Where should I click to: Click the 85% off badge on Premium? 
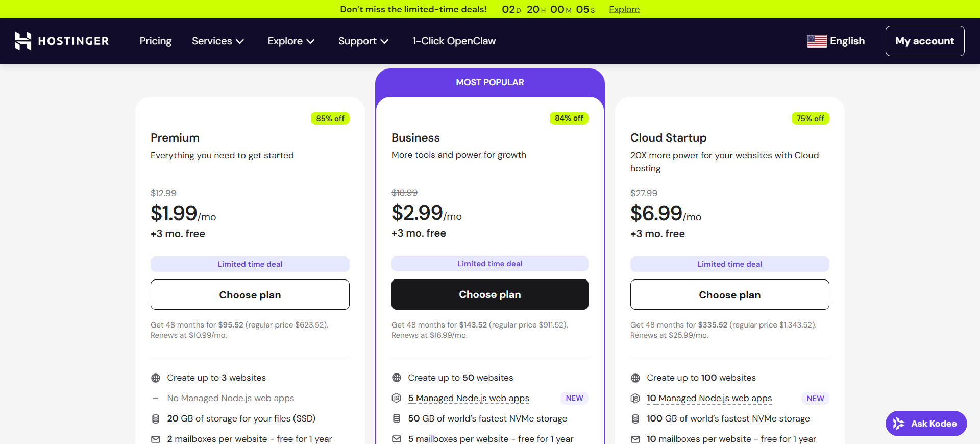click(330, 119)
